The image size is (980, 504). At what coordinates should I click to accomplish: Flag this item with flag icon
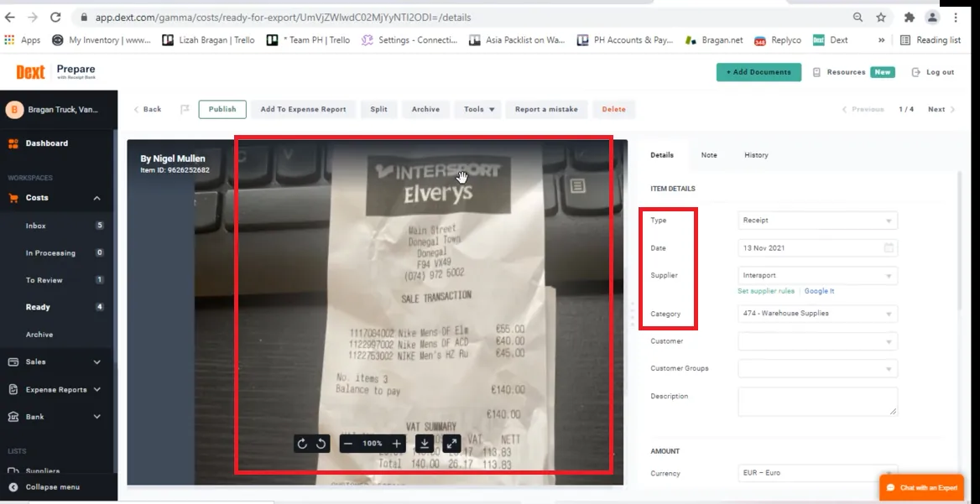click(185, 109)
